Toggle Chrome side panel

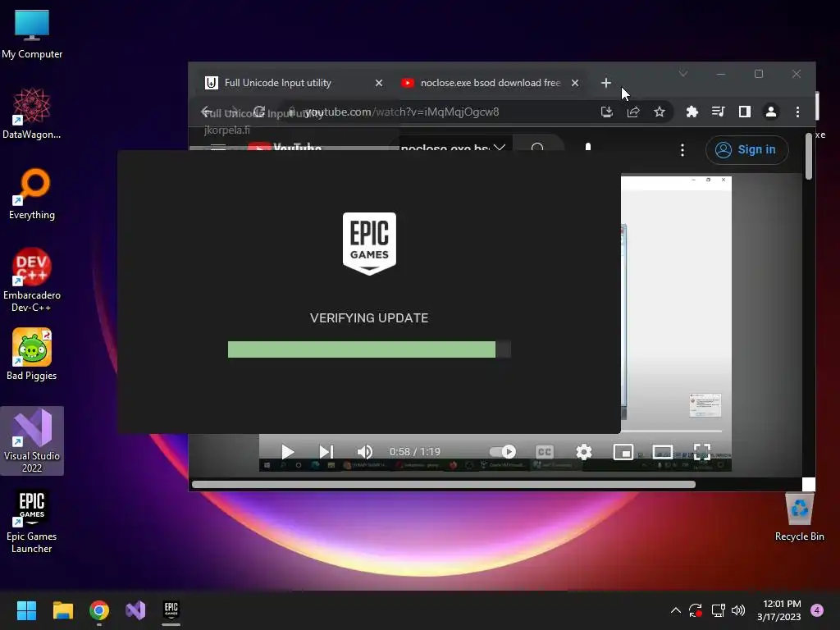(x=745, y=112)
